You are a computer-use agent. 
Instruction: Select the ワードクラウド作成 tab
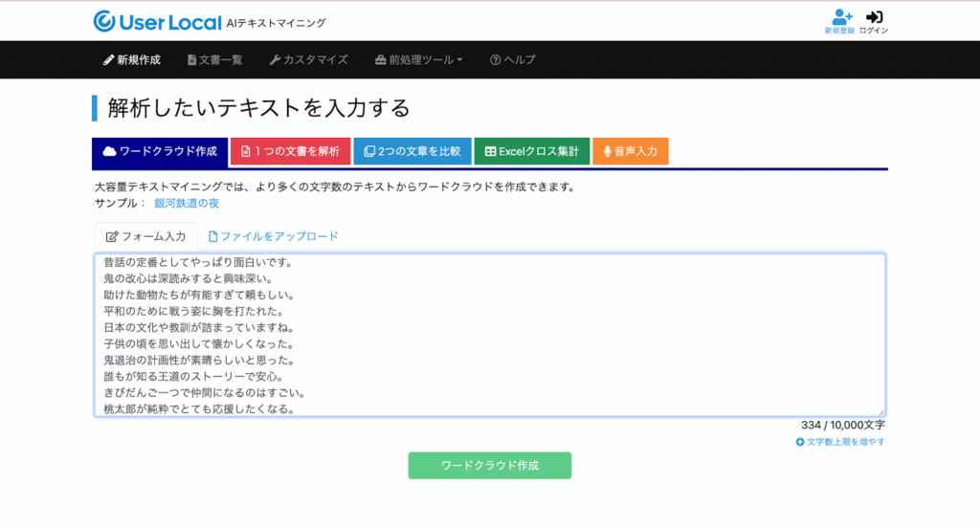(160, 151)
